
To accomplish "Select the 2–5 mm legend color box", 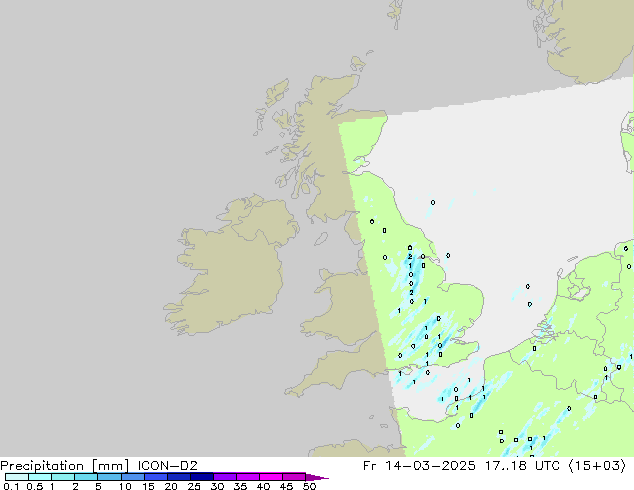I will (86, 477).
